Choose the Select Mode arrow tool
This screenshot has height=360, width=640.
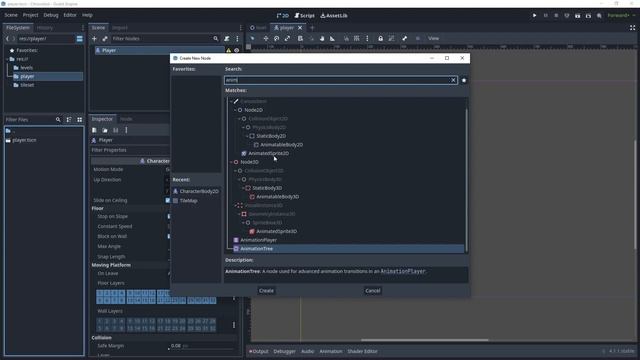(252, 38)
